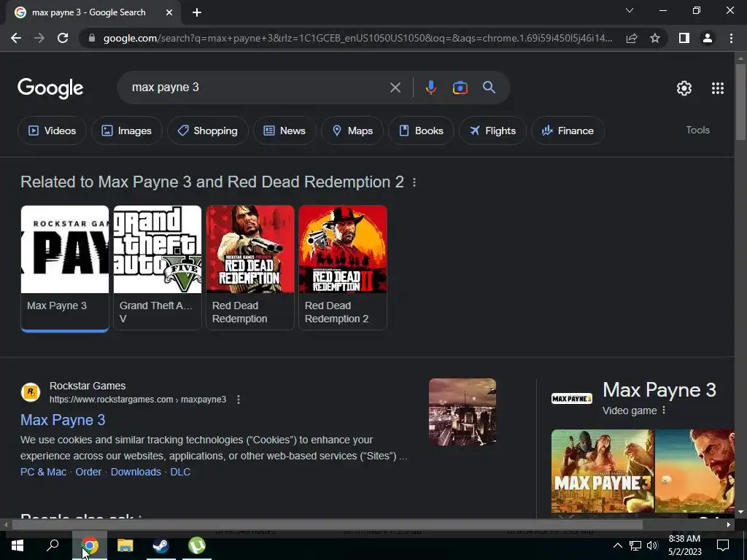The image size is (747, 560).
Task: Click the browser forward arrow
Action: (x=39, y=38)
